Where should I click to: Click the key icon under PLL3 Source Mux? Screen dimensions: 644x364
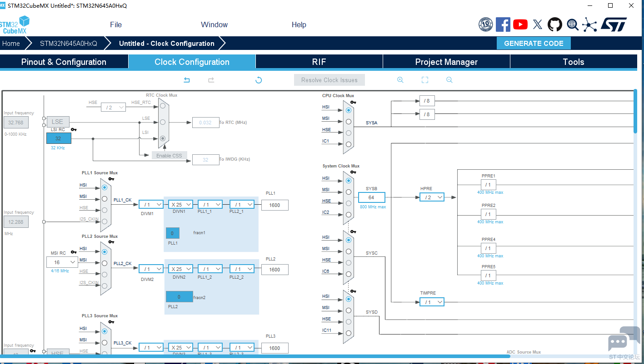(111, 322)
